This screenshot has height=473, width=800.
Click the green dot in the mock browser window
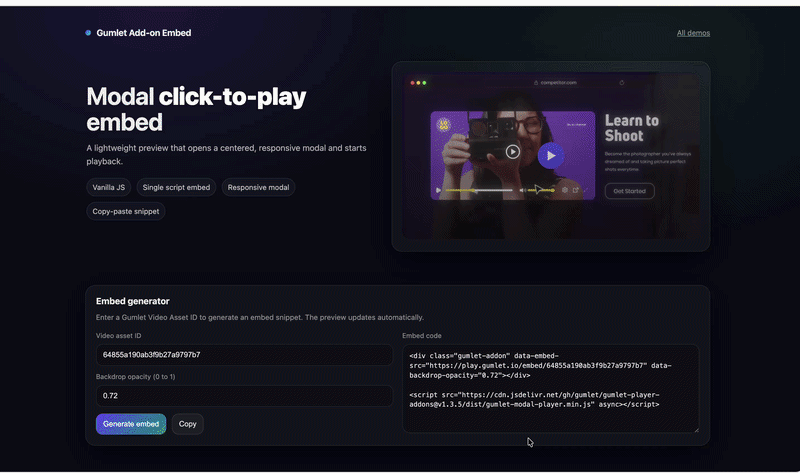[424, 83]
